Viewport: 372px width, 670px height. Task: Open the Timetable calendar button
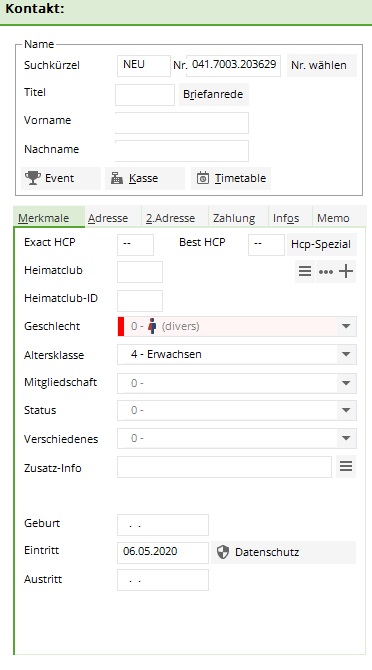(x=231, y=178)
